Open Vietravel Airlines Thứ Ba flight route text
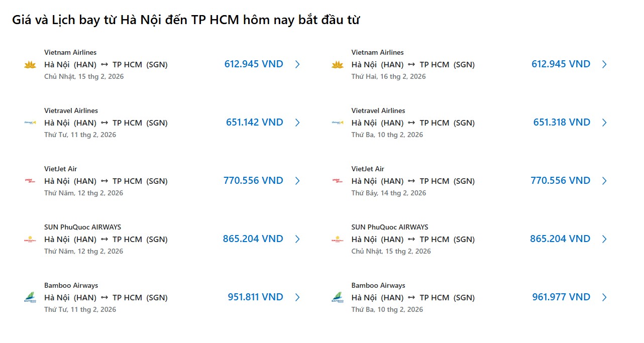The width and height of the screenshot is (644, 343). pyautogui.click(x=413, y=123)
